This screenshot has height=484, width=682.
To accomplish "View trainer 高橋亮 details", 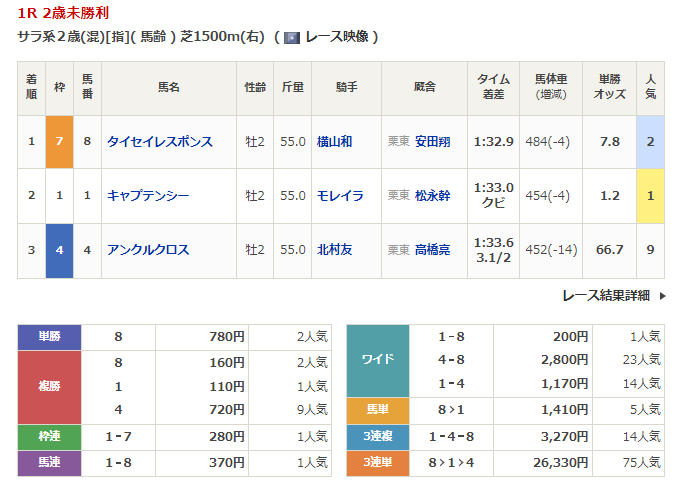I will tap(433, 250).
